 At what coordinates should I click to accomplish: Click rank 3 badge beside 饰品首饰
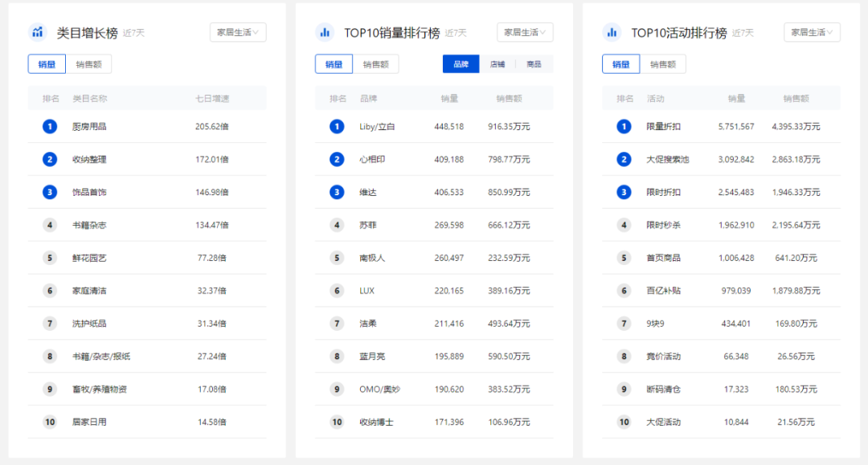tap(50, 192)
